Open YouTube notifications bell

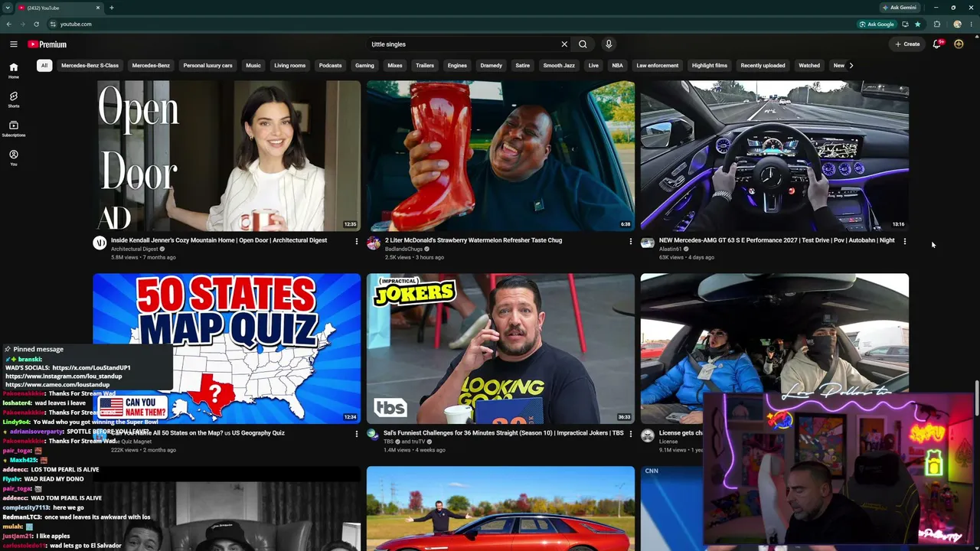pos(937,44)
